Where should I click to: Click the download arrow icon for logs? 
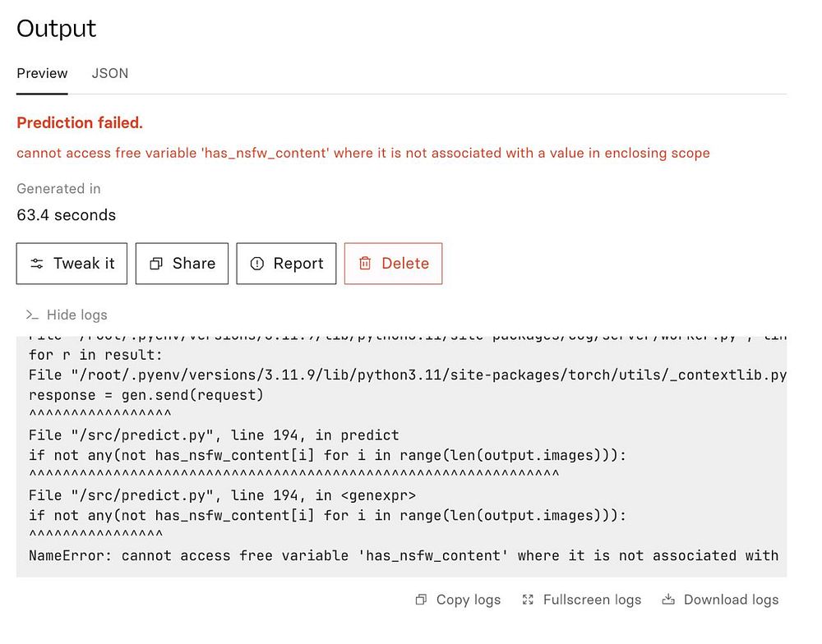click(x=668, y=600)
